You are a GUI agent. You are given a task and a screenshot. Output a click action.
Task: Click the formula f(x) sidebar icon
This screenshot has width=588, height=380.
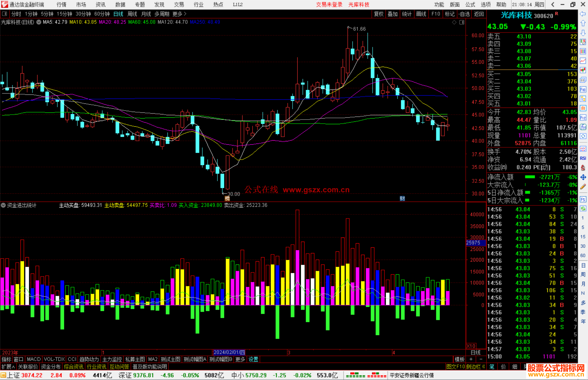point(583,127)
